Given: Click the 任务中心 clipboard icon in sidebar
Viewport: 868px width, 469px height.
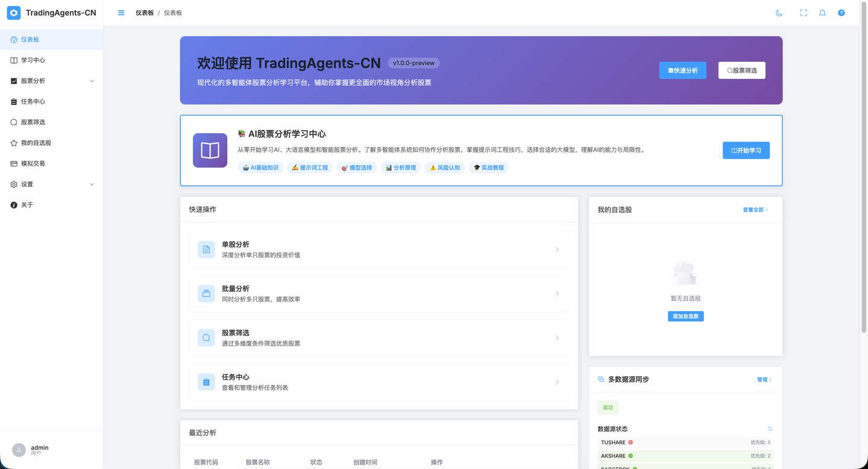Looking at the screenshot, I should coord(14,101).
